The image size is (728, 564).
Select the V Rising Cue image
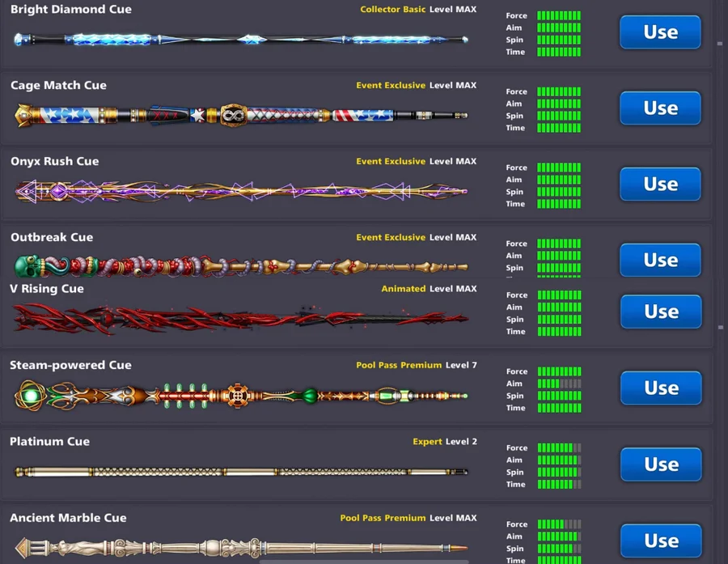coord(241,319)
